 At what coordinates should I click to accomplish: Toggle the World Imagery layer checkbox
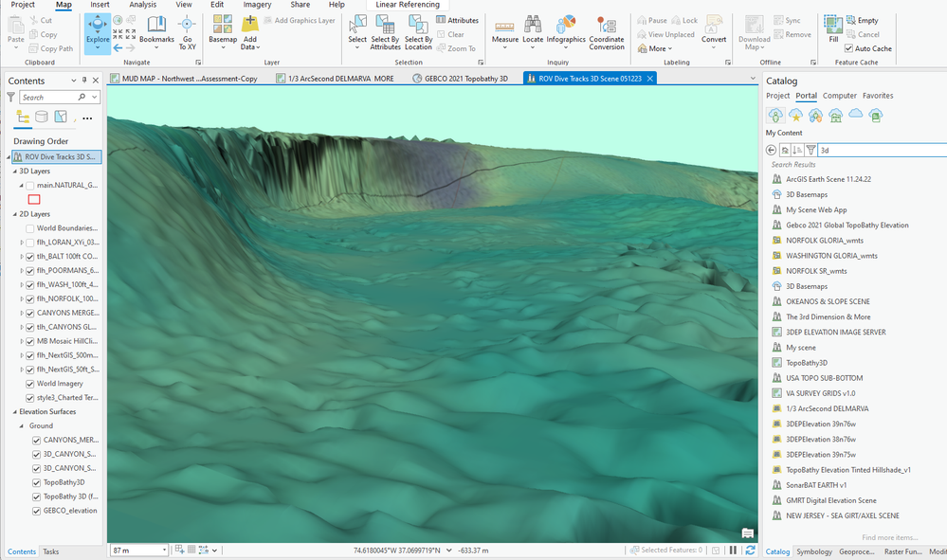[x=31, y=384]
